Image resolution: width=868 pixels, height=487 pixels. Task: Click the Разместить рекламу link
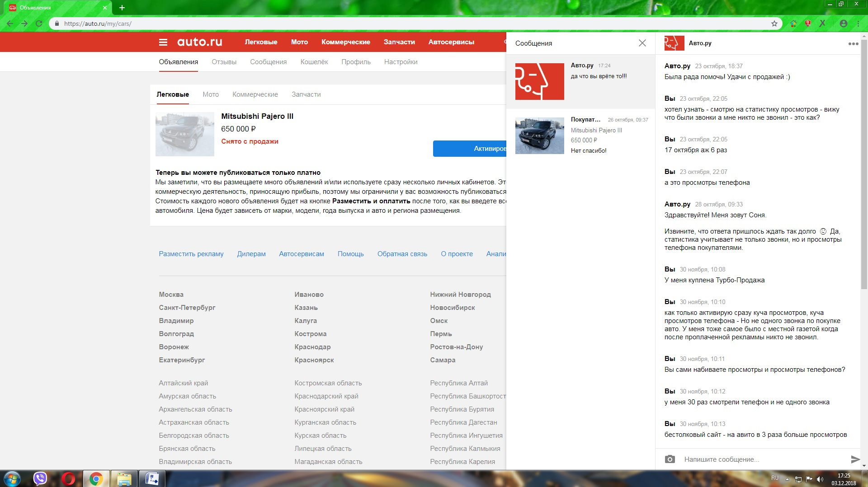[x=191, y=254]
